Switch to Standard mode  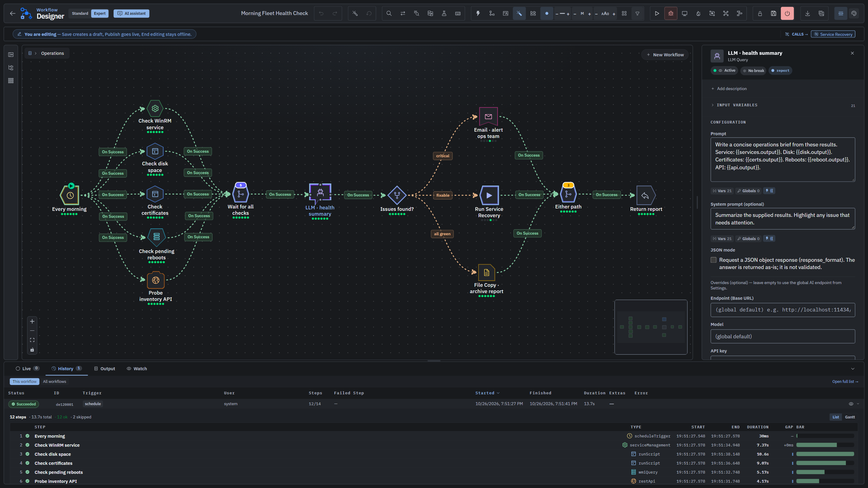coord(80,14)
